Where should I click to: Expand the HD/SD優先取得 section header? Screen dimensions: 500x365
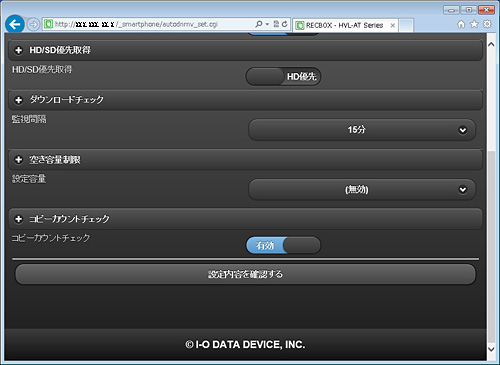click(245, 50)
